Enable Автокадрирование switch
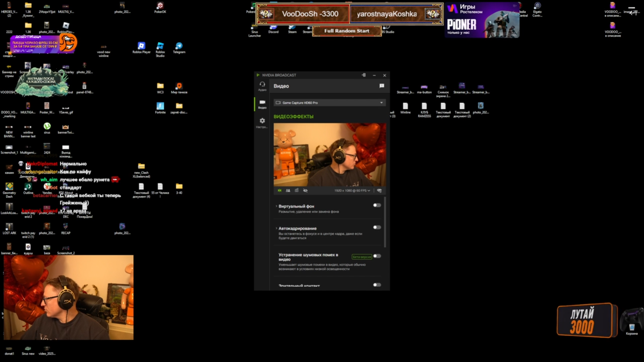 (377, 227)
